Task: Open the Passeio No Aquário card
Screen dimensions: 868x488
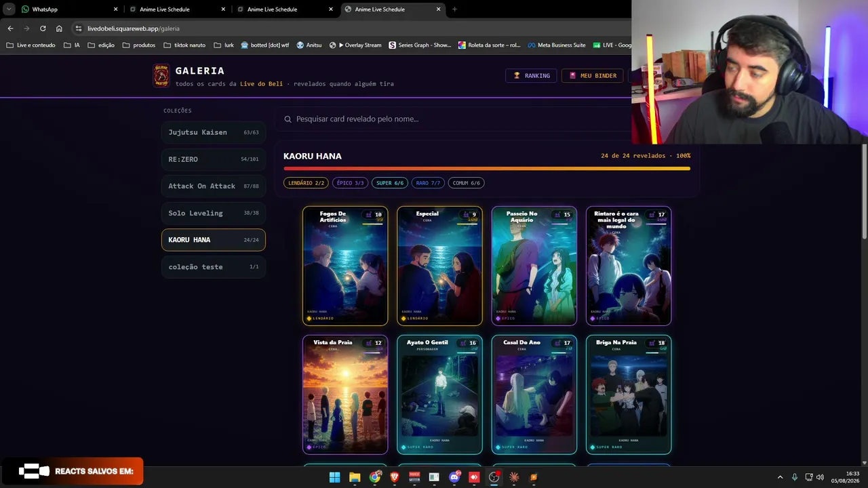Action: [534, 266]
